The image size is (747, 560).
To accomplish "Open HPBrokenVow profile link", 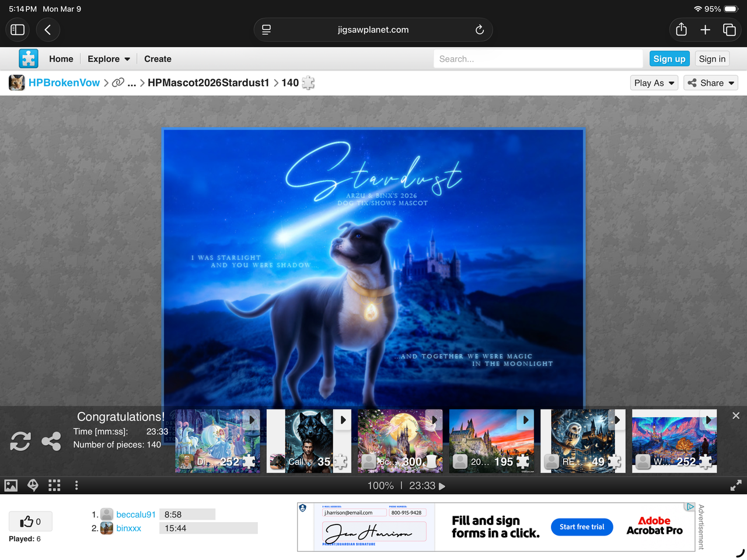I will point(64,83).
